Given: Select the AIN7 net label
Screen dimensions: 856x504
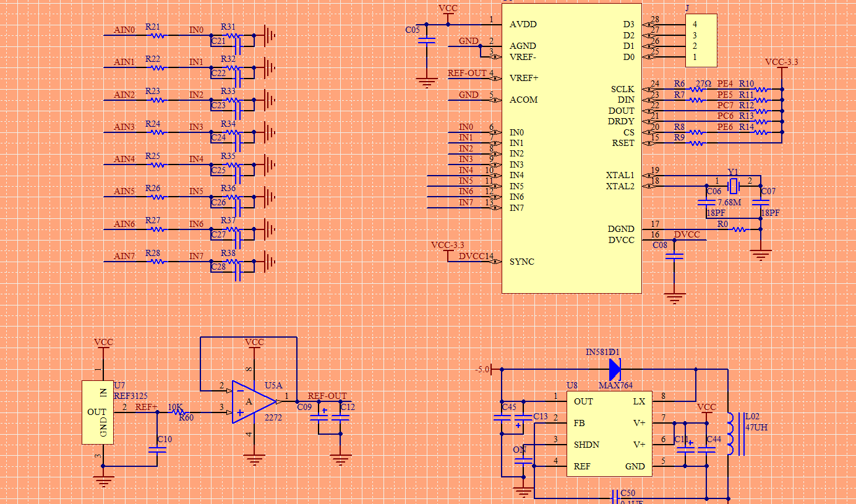Looking at the screenshot, I should pyautogui.click(x=124, y=256).
